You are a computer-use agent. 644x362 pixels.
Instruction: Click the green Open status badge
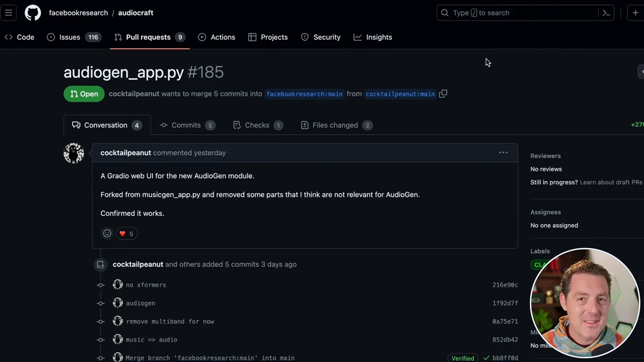pos(84,94)
